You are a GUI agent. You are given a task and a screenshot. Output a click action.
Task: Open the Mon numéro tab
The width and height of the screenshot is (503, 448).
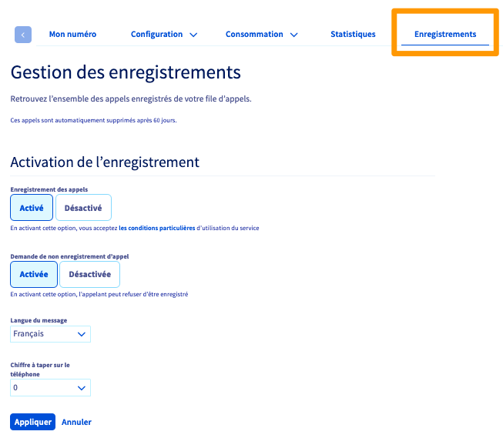click(72, 35)
